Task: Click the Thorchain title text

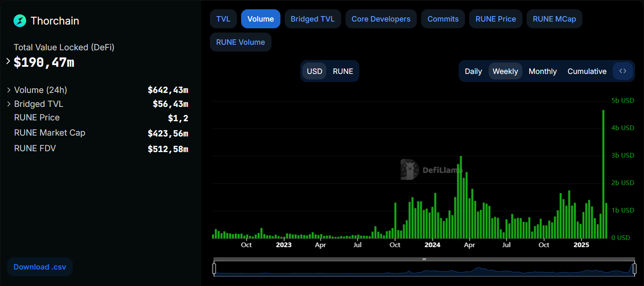Action: (x=55, y=21)
